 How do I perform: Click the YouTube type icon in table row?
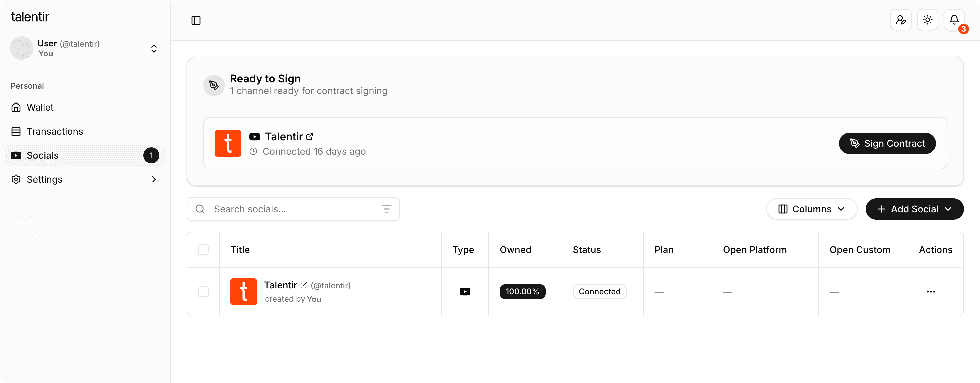point(465,292)
